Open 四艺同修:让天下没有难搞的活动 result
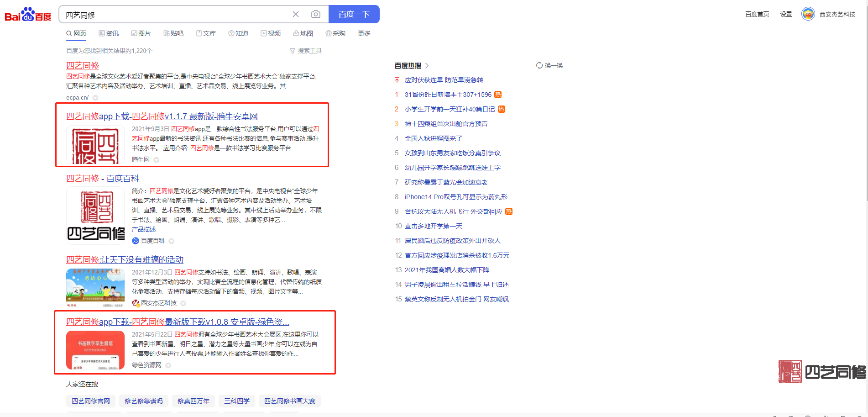Viewport: 868px width, 417px height. pos(125,259)
